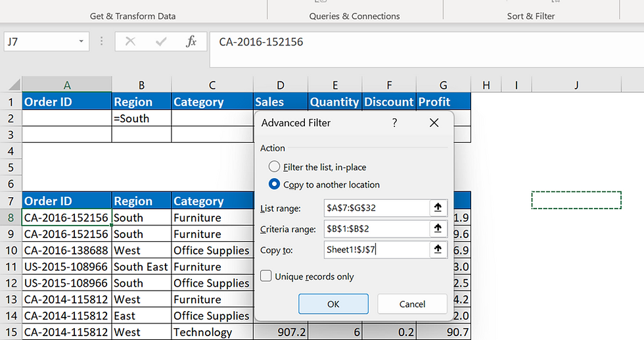This screenshot has height=340, width=644.
Task: Select Filter the list, in-place option
Action: 275,167
